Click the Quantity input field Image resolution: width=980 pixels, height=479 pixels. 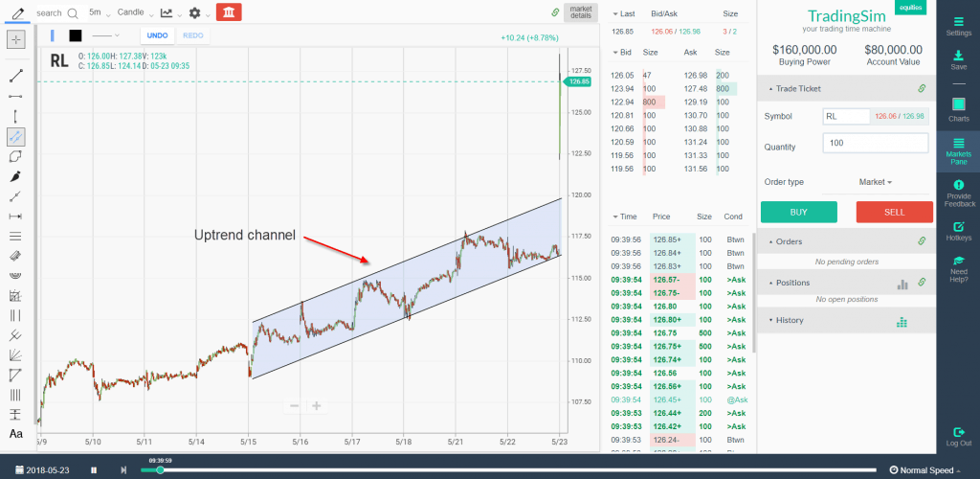[875, 143]
